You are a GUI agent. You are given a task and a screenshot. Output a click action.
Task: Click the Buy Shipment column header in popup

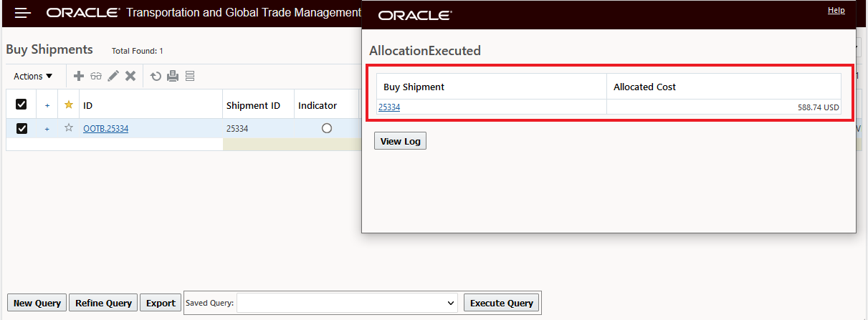click(x=414, y=87)
